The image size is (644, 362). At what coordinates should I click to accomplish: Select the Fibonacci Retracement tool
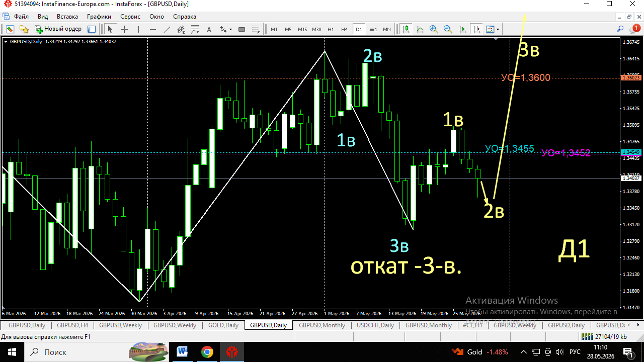195,29
